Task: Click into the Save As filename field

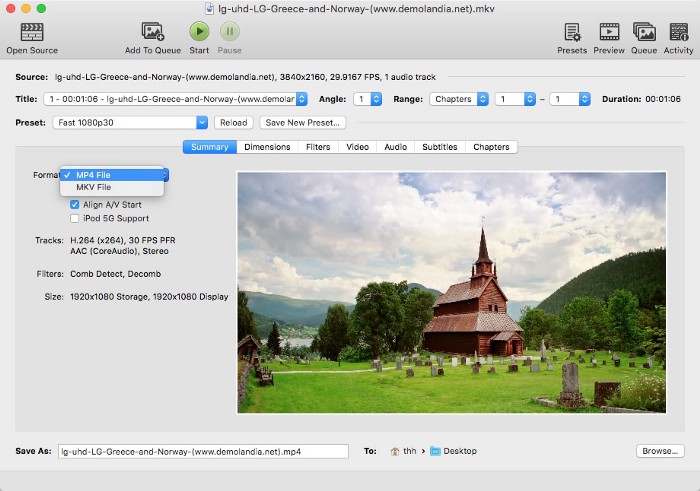Action: (x=203, y=451)
